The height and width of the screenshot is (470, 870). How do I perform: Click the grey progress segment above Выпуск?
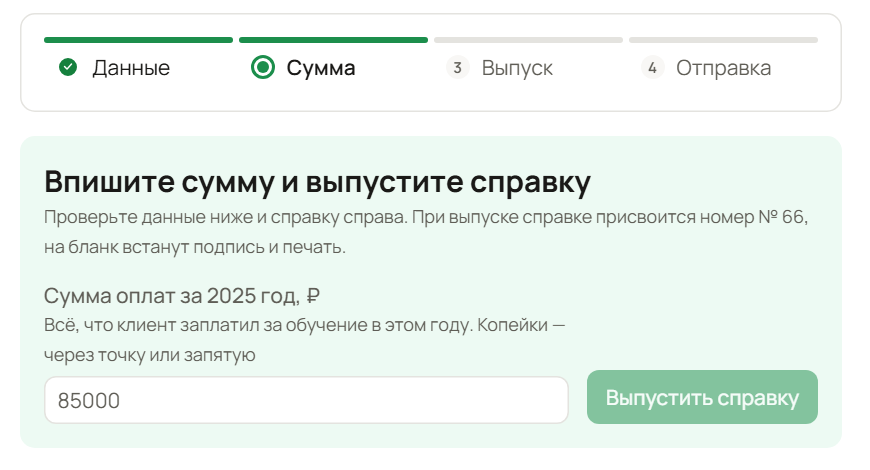pyautogui.click(x=528, y=40)
